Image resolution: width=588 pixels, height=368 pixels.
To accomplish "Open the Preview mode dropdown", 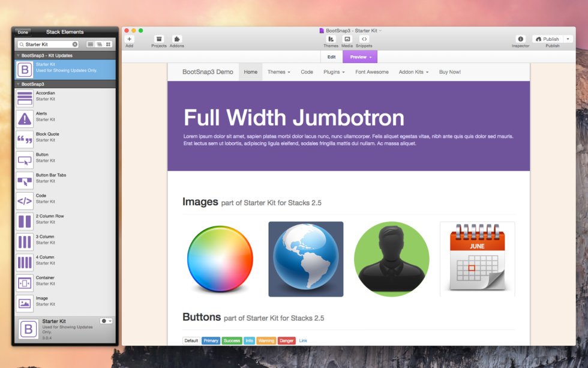I will click(360, 57).
